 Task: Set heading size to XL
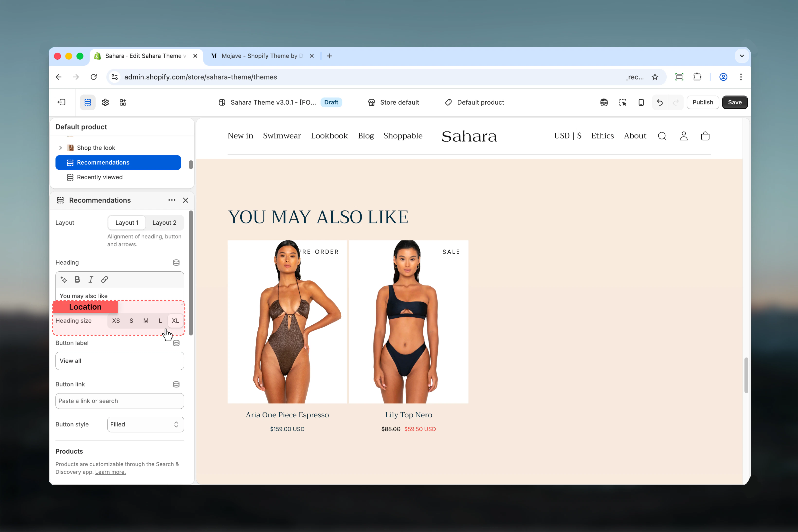[x=175, y=321]
